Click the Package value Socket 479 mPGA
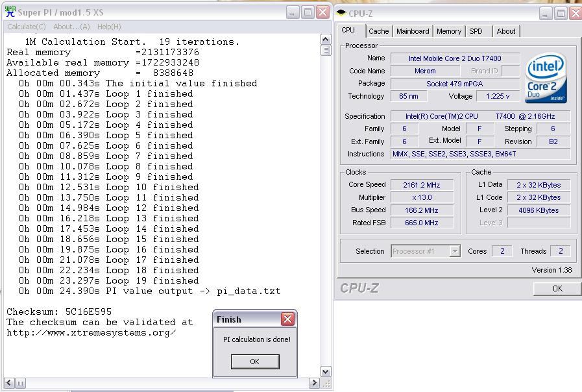The height and width of the screenshot is (392, 582). pyautogui.click(x=455, y=84)
